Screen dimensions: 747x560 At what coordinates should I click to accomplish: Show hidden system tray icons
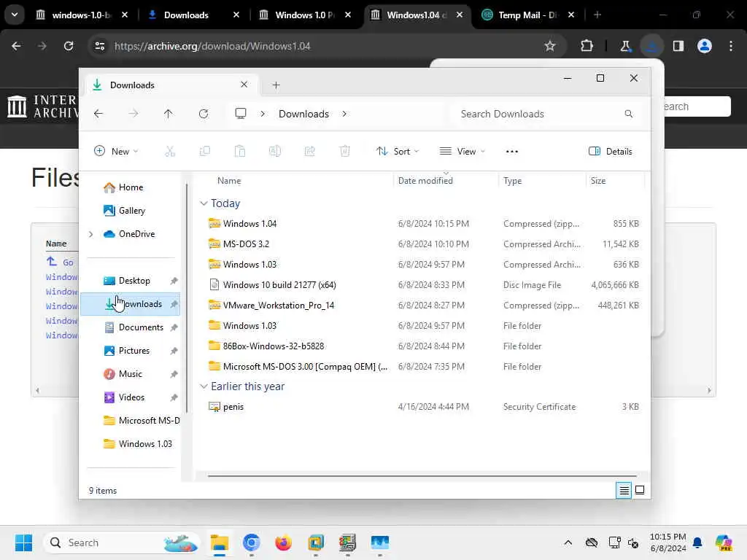point(568,542)
